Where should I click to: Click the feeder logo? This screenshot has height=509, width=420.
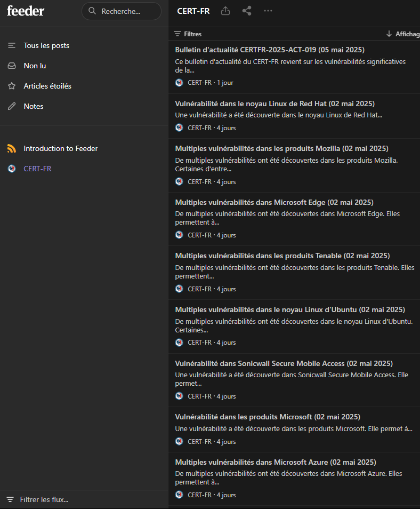(26, 11)
